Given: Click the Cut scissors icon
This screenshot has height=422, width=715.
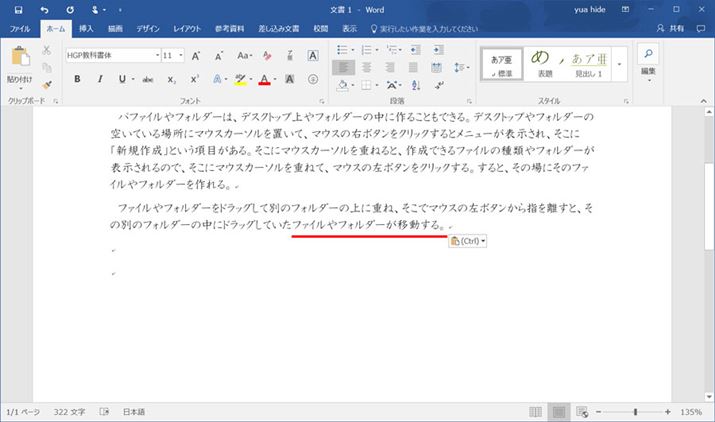Looking at the screenshot, I should click(47, 49).
